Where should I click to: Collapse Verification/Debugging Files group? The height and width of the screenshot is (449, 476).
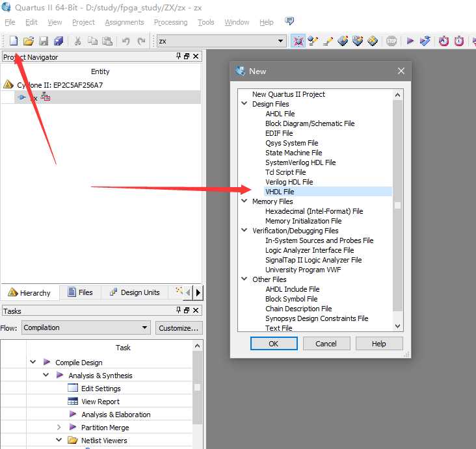click(x=244, y=230)
